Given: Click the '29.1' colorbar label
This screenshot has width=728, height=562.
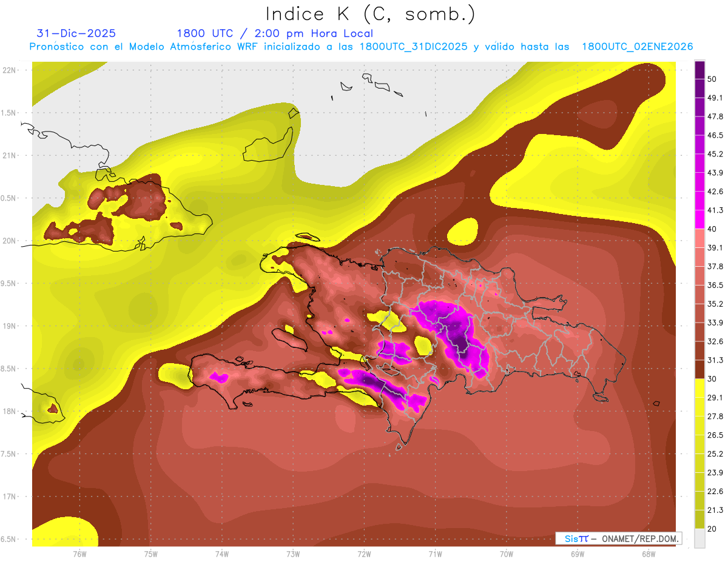Looking at the screenshot, I should (x=715, y=398).
